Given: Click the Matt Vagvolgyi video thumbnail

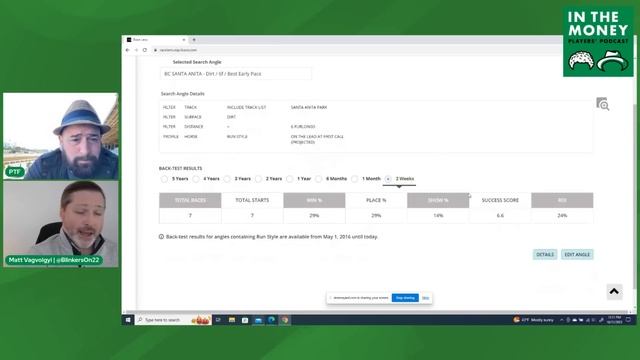Looking at the screenshot, I should (x=61, y=224).
